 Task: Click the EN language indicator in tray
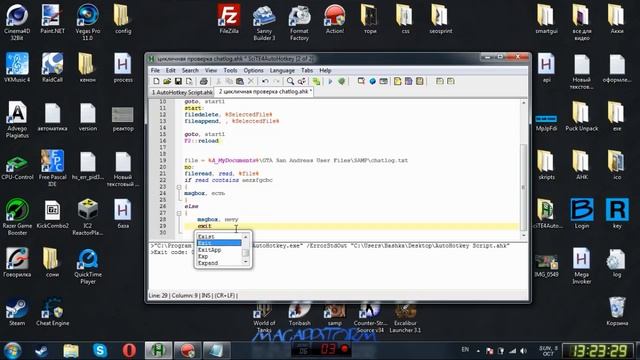coord(465,349)
